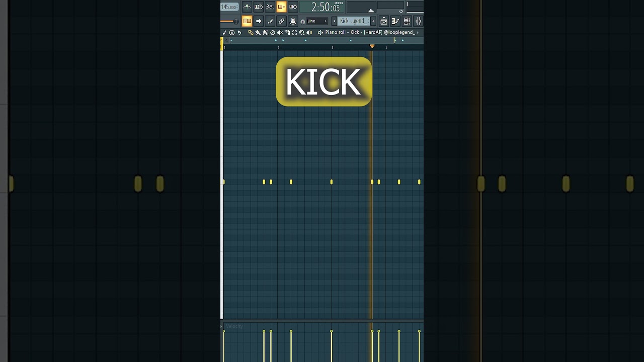Click bar number 4 on the timeline
The width and height of the screenshot is (644, 362).
click(386, 48)
